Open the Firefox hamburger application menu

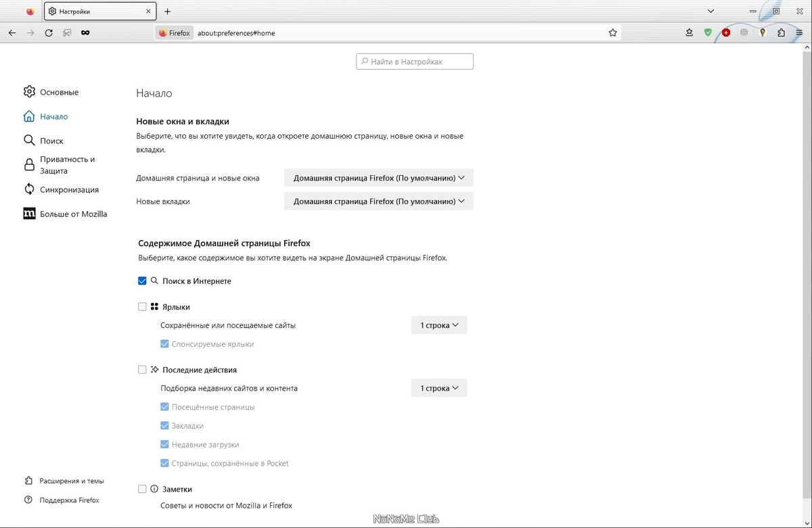(x=799, y=32)
